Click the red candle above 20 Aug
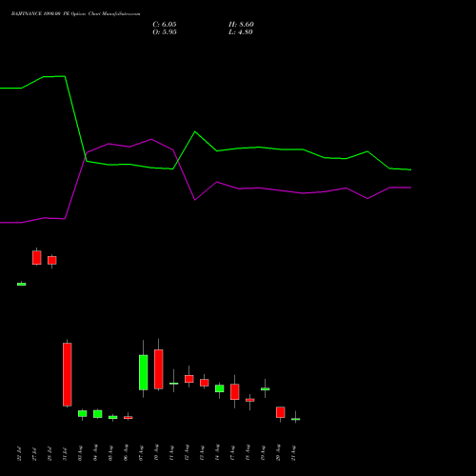This screenshot has height=476, width=476. tap(281, 412)
